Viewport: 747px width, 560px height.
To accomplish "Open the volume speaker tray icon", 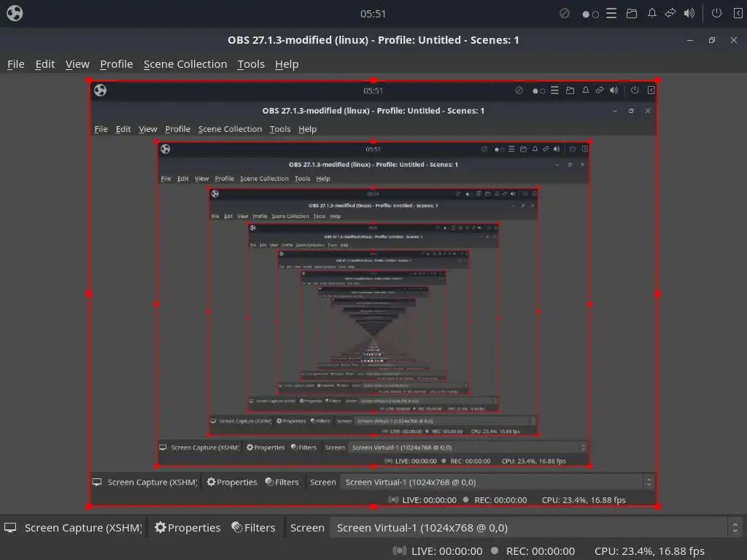I will (689, 13).
